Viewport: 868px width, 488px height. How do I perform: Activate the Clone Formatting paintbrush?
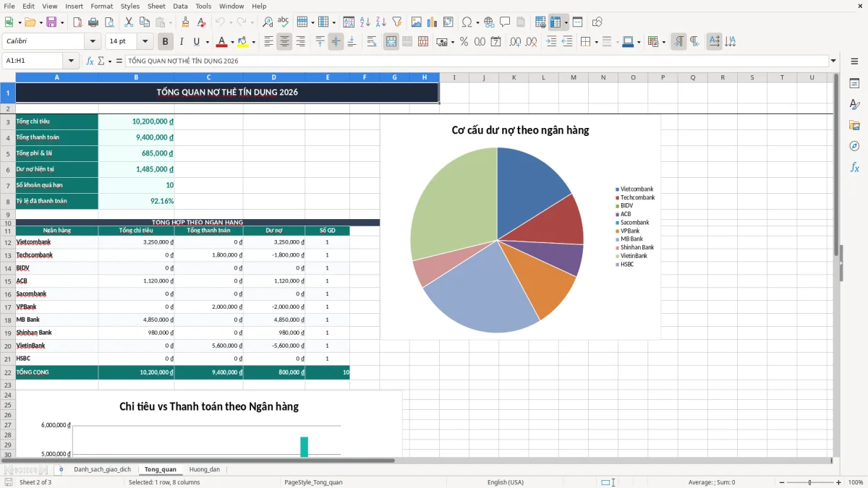pyautogui.click(x=186, y=22)
